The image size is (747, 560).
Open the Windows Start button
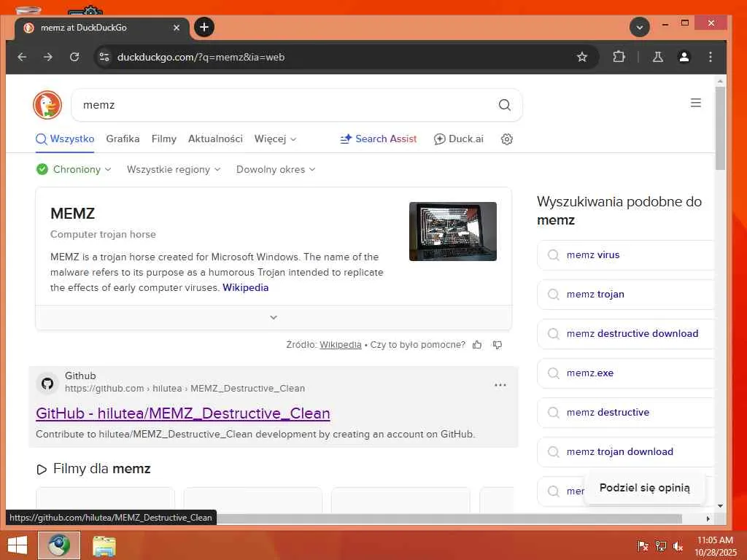click(18, 545)
